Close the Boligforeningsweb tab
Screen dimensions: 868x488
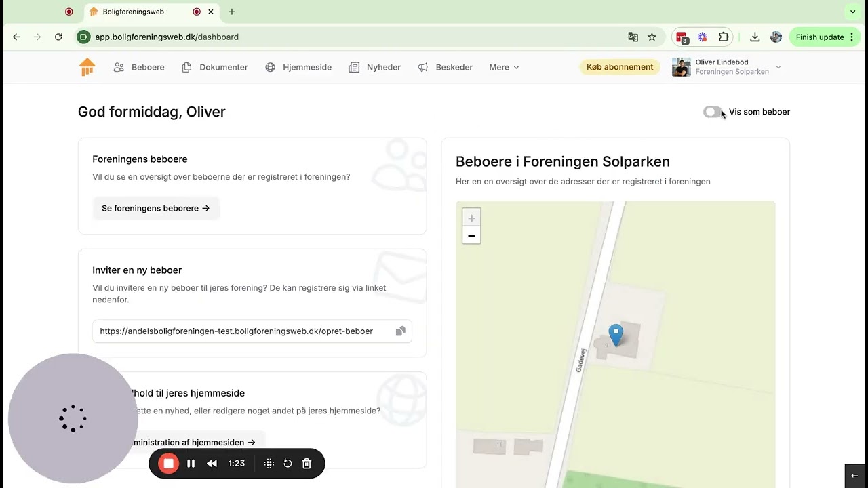click(x=212, y=12)
